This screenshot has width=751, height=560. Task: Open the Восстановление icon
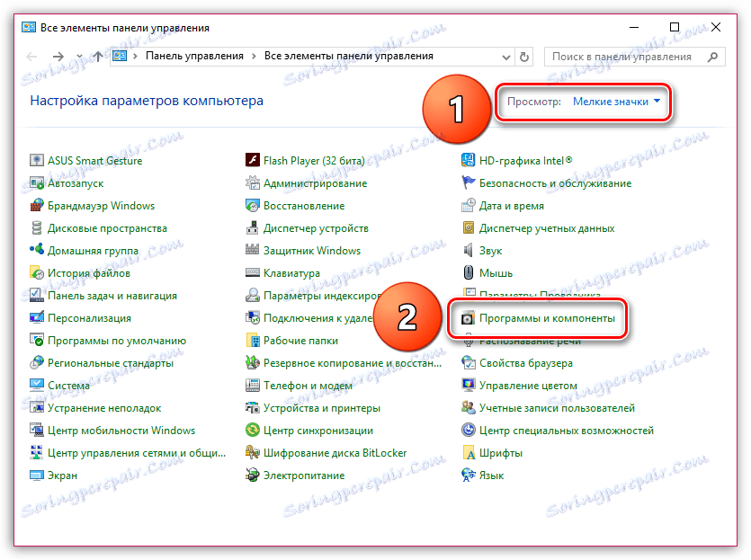[x=253, y=205]
